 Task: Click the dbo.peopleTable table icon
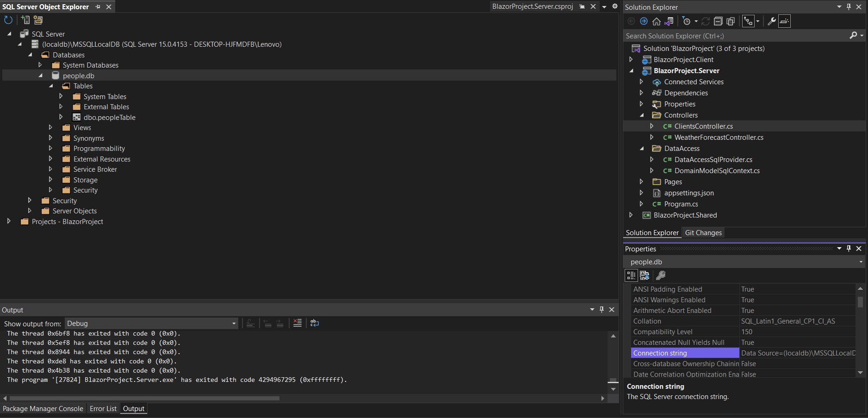click(x=76, y=117)
